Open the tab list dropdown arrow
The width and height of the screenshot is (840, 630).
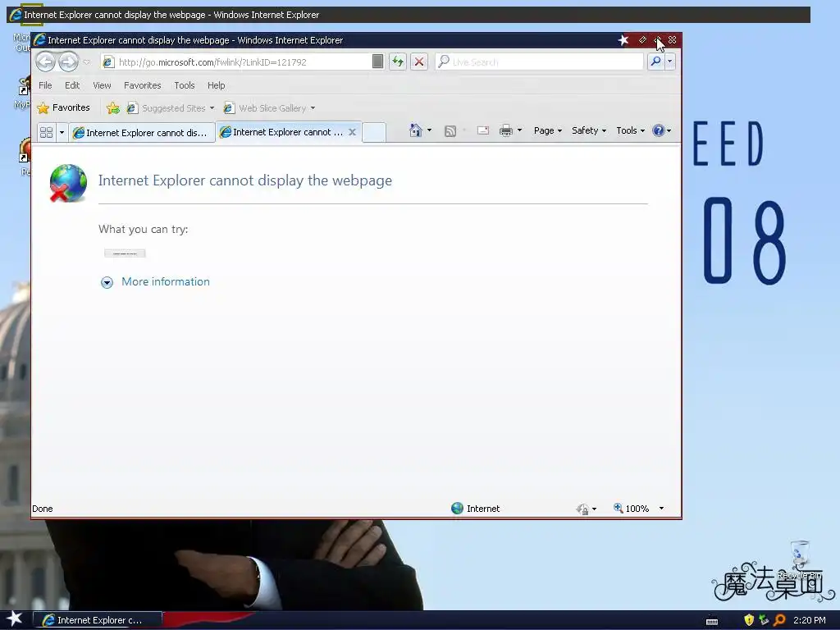tap(62, 132)
